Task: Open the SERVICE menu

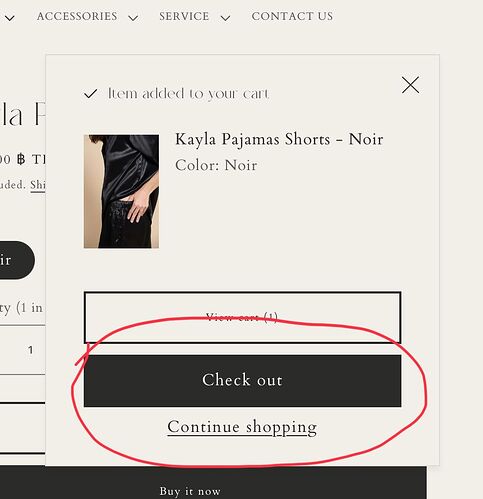Action: point(184,16)
